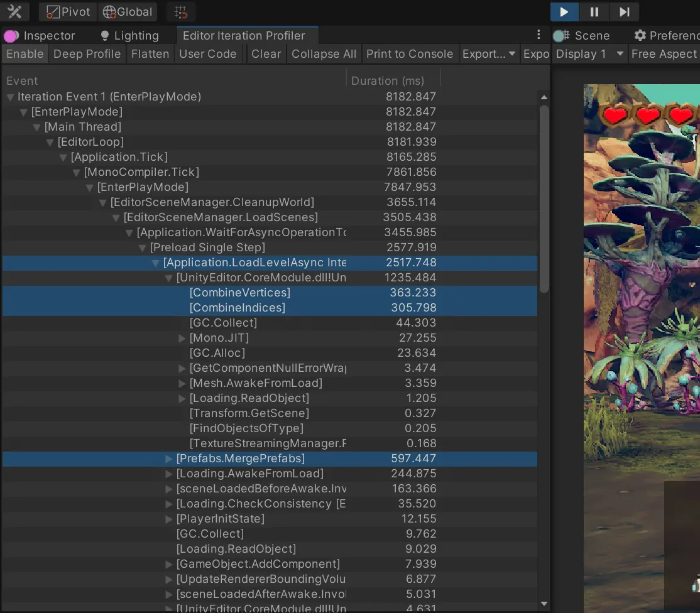Toggle the Flatten option

click(150, 54)
